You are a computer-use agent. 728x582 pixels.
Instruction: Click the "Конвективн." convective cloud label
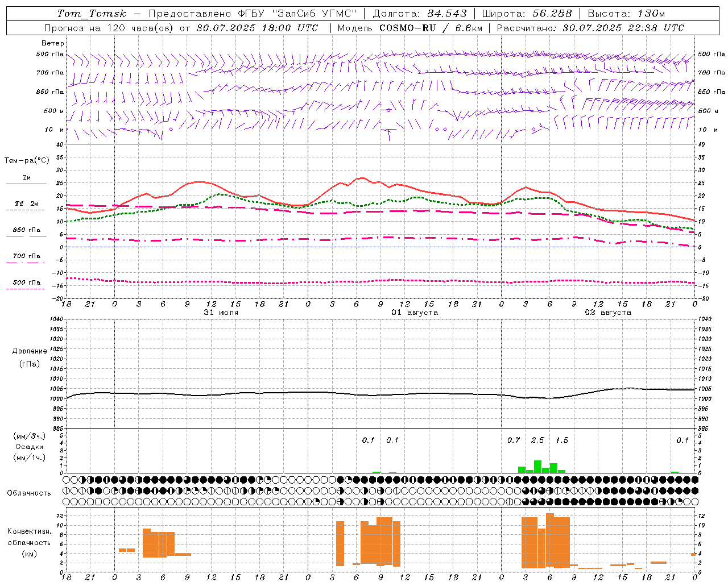tap(30, 531)
